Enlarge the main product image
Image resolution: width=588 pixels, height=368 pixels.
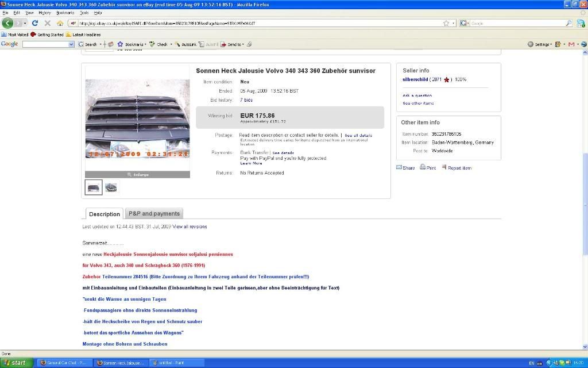coord(137,174)
